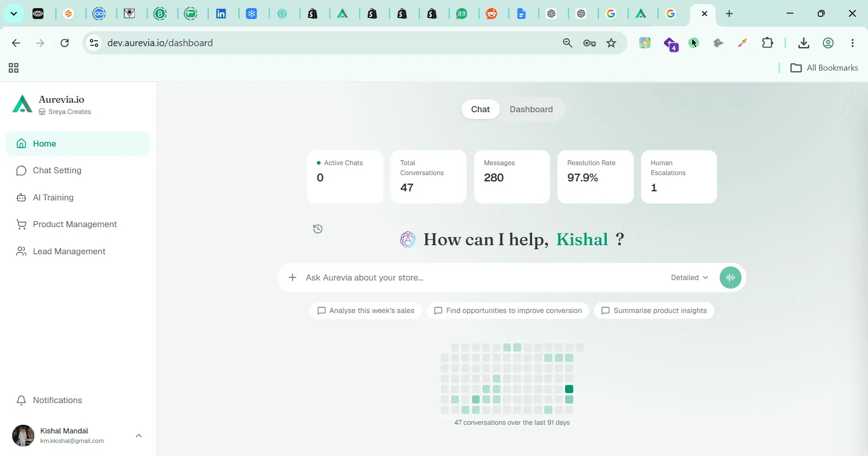
Task: Open browser extensions puzzle icon
Action: click(x=767, y=43)
